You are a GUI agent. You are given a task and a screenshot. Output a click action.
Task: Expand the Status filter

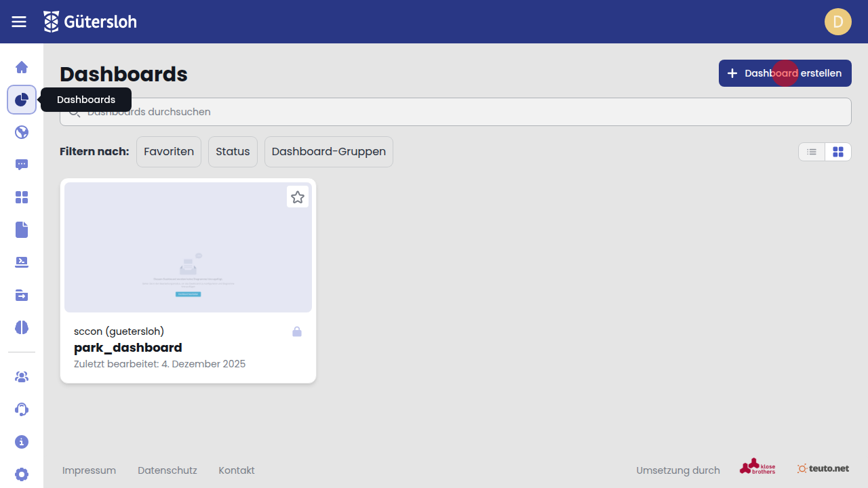(x=233, y=152)
